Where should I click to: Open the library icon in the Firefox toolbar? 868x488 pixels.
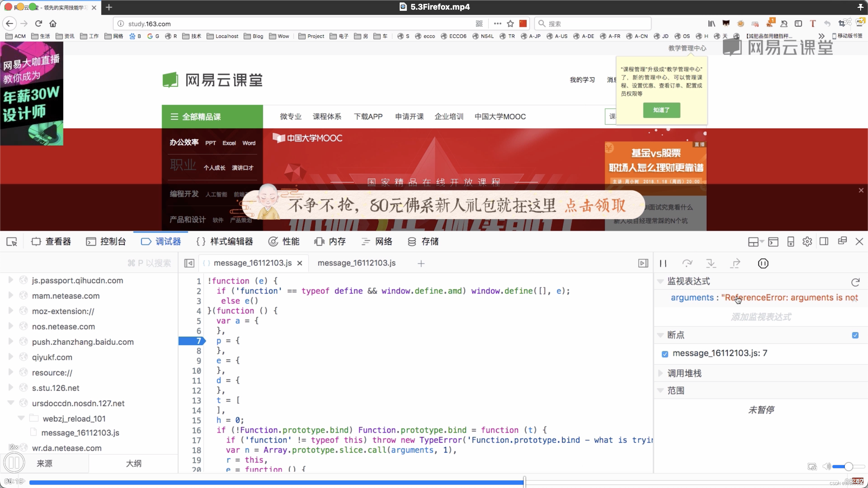pos(712,23)
